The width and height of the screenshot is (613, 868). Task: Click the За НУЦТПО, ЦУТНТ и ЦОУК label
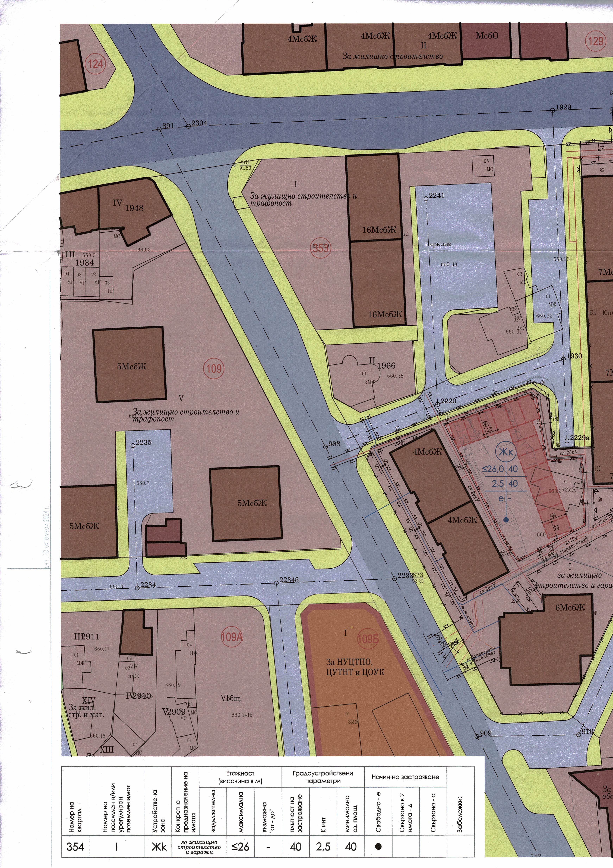click(355, 667)
